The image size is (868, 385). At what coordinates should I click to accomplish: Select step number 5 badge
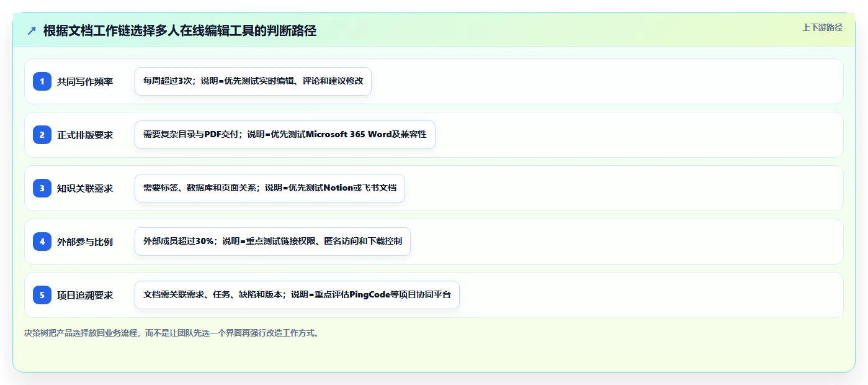tap(42, 294)
